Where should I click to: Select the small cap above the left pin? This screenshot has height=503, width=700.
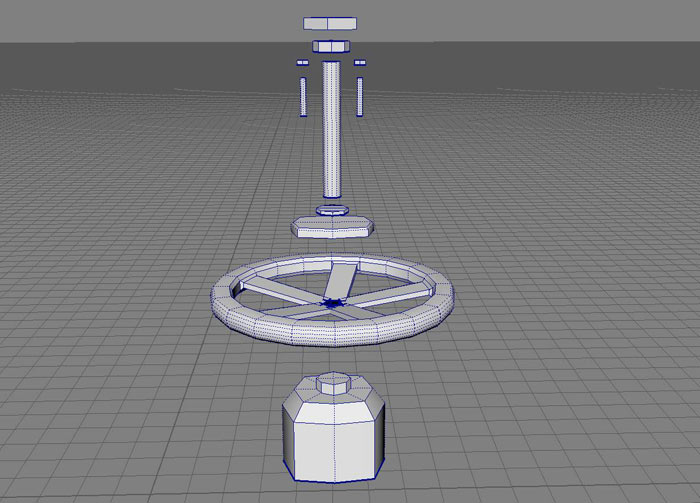coord(300,62)
